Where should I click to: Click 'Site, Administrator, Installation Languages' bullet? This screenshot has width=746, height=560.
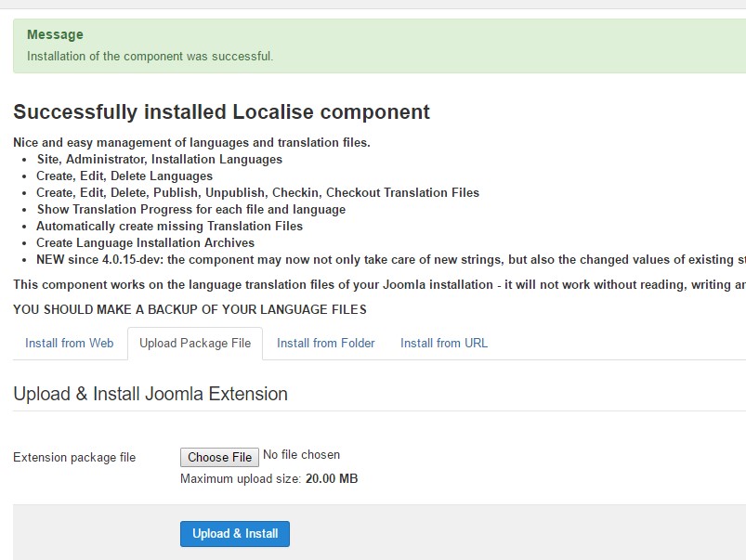coord(160,159)
